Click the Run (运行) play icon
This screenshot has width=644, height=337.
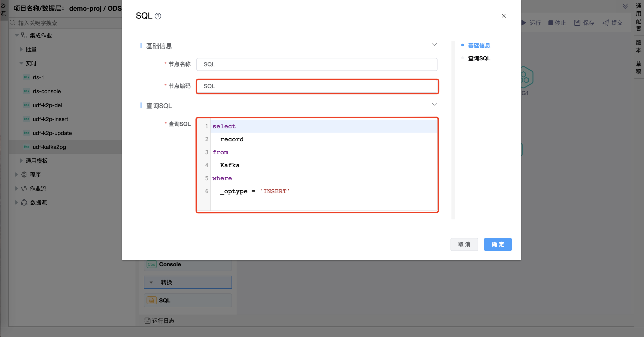pyautogui.click(x=523, y=23)
